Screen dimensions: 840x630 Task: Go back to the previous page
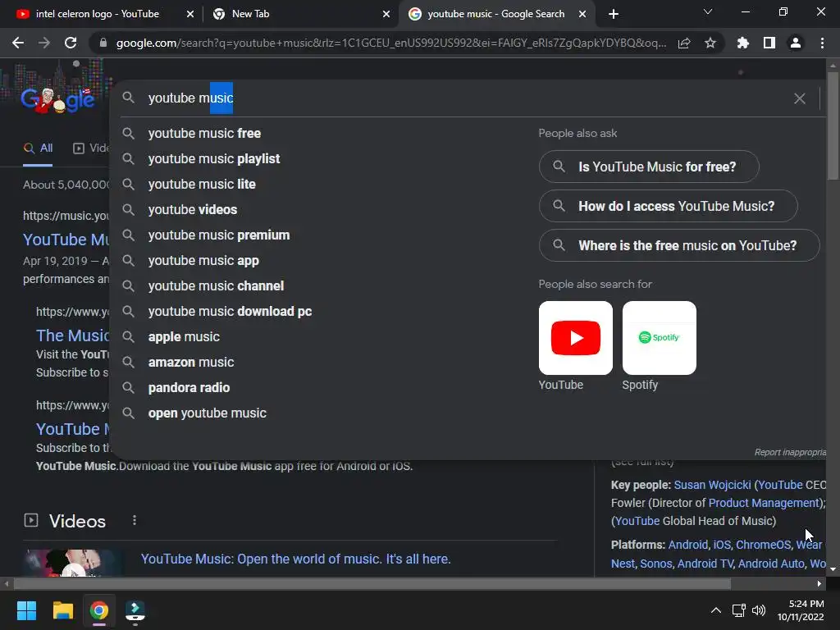pyautogui.click(x=18, y=43)
